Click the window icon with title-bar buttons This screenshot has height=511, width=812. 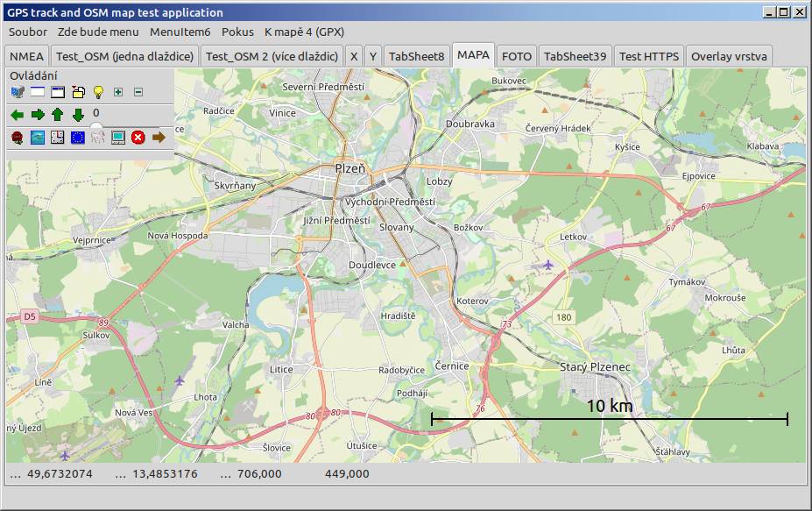tap(58, 92)
